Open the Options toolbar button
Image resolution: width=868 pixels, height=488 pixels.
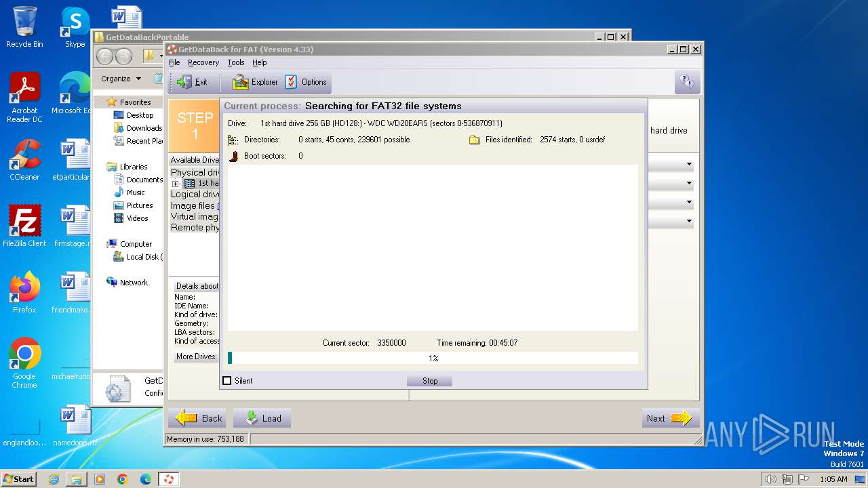[307, 82]
